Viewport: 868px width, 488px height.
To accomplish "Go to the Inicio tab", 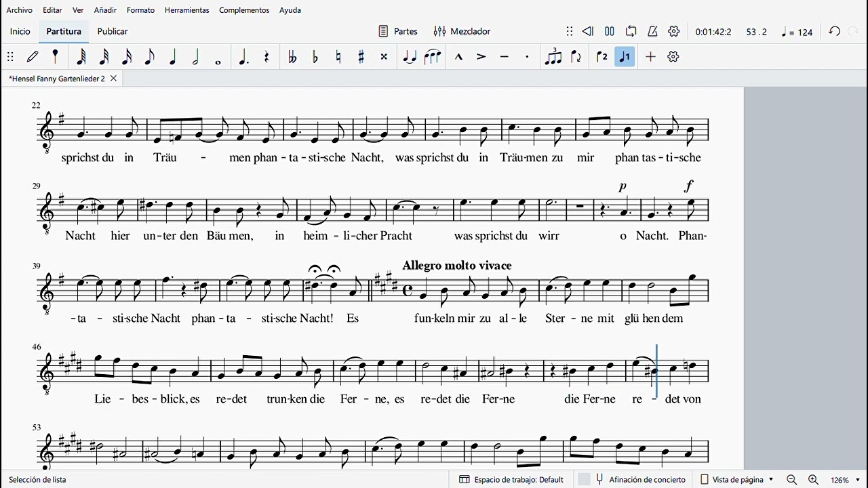I will click(20, 31).
